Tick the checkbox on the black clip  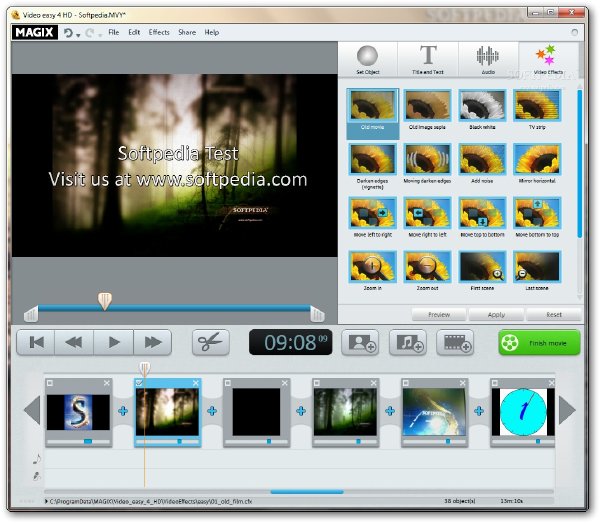228,383
